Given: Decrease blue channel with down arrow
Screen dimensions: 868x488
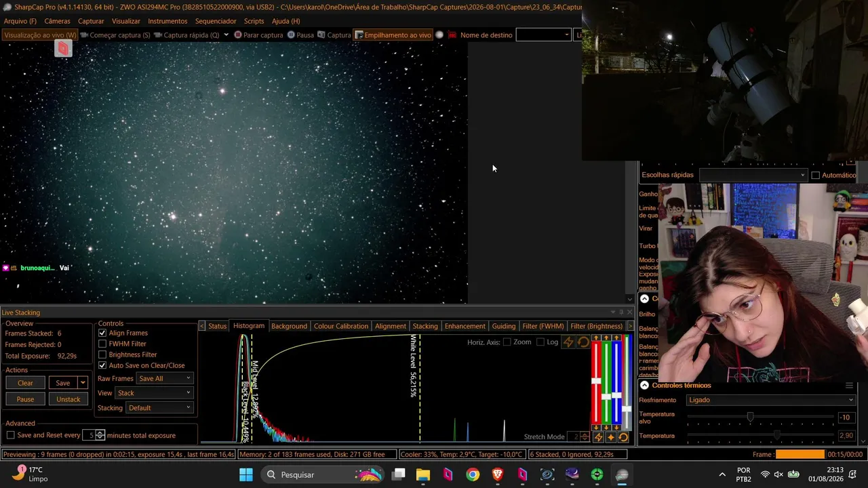Looking at the screenshot, I should [x=616, y=427].
